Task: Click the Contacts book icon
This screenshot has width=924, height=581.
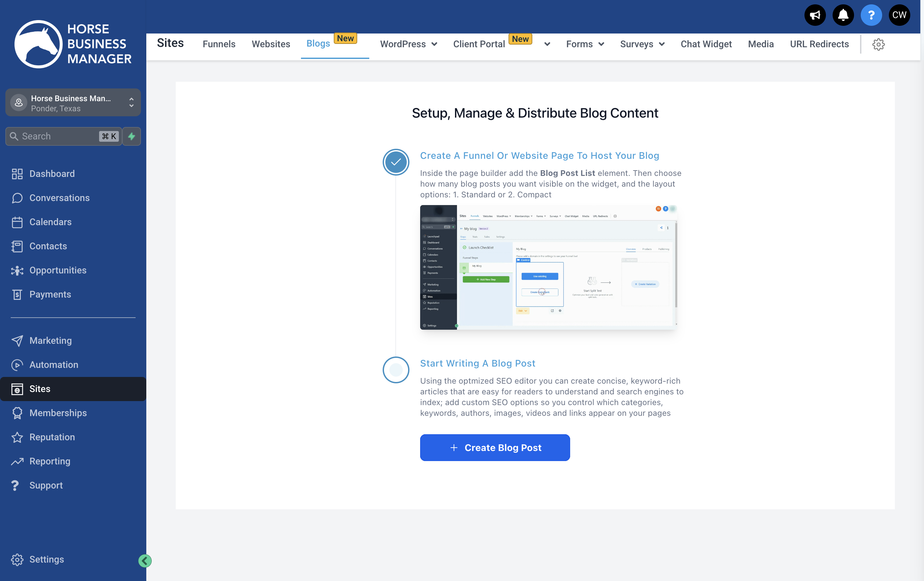Action: click(17, 246)
